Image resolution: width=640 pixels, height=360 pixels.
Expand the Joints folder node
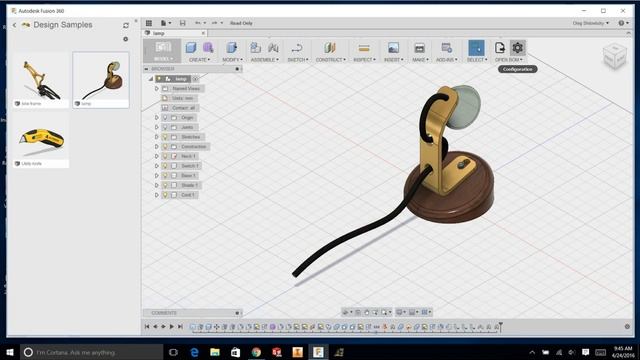coord(156,127)
